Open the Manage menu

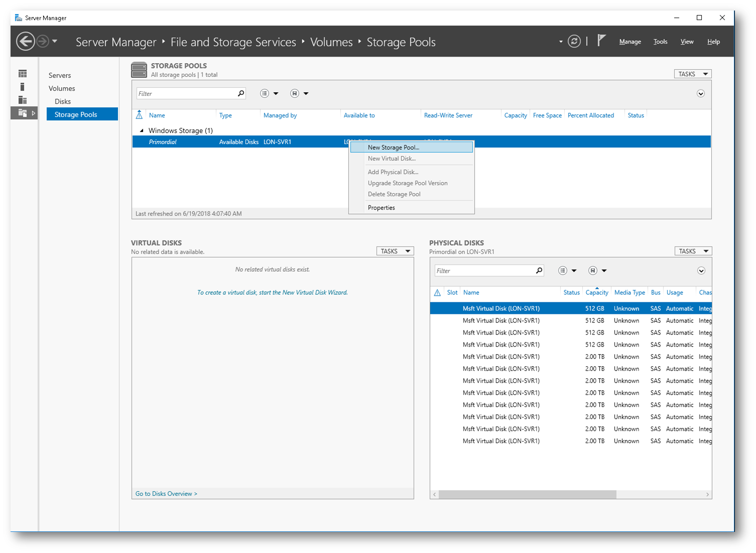coord(629,42)
